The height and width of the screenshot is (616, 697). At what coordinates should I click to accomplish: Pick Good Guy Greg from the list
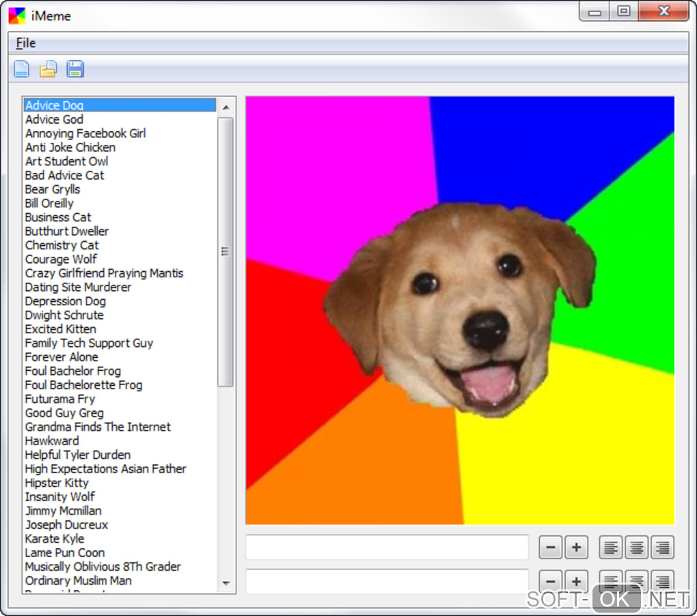pos(120,413)
